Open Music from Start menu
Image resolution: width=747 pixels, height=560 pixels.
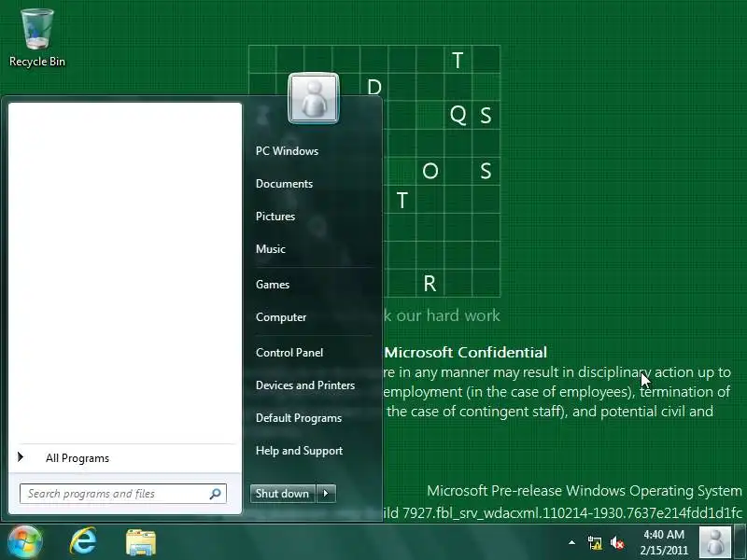pyautogui.click(x=271, y=249)
